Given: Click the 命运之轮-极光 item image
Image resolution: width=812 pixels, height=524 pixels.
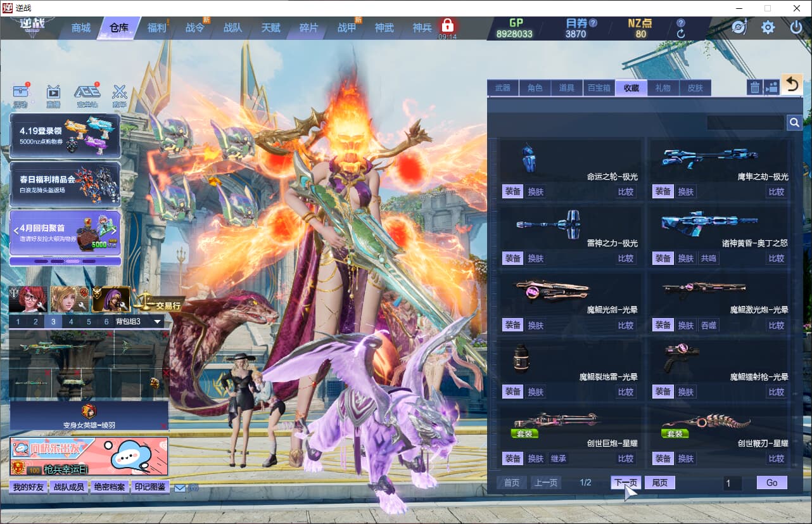Looking at the screenshot, I should click(x=530, y=158).
